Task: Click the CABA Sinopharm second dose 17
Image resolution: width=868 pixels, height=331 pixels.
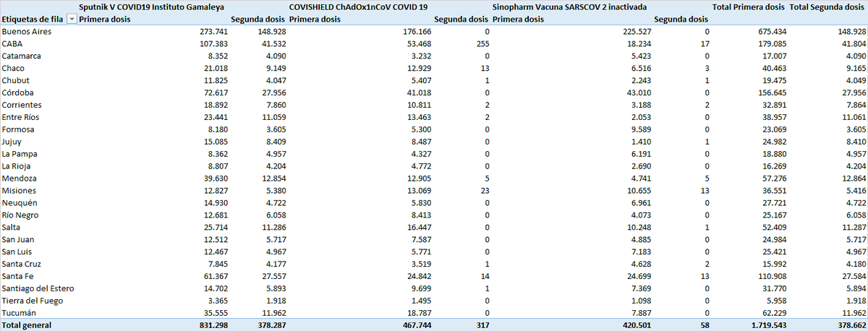Action: tap(705, 44)
